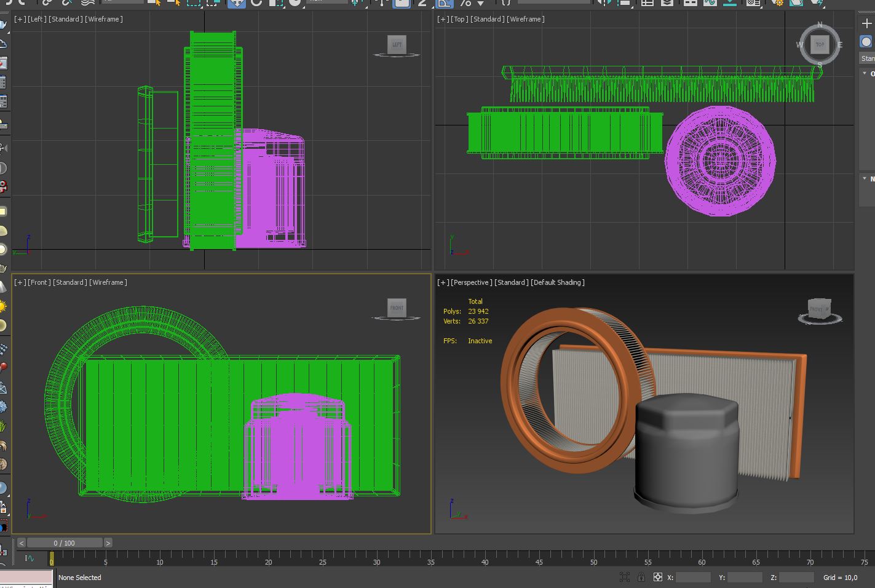The height and width of the screenshot is (588, 875).
Task: Open Perspective viewport's Standard menu
Action: 511,282
